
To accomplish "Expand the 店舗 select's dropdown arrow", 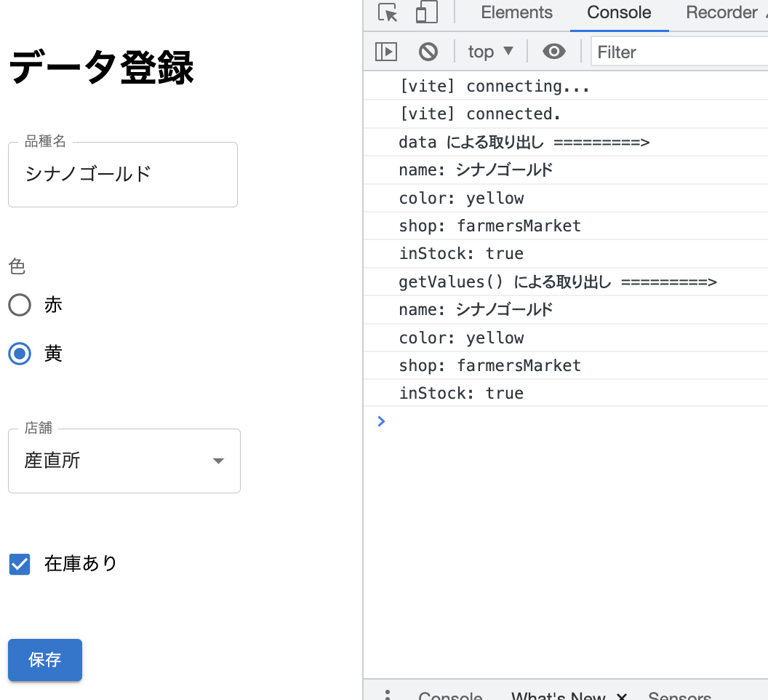I will pyautogui.click(x=217, y=461).
